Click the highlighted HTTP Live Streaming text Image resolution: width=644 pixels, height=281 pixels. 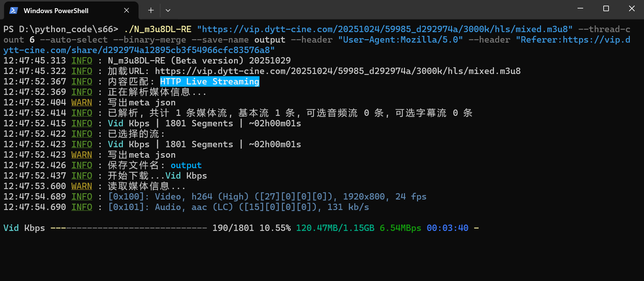(x=210, y=81)
